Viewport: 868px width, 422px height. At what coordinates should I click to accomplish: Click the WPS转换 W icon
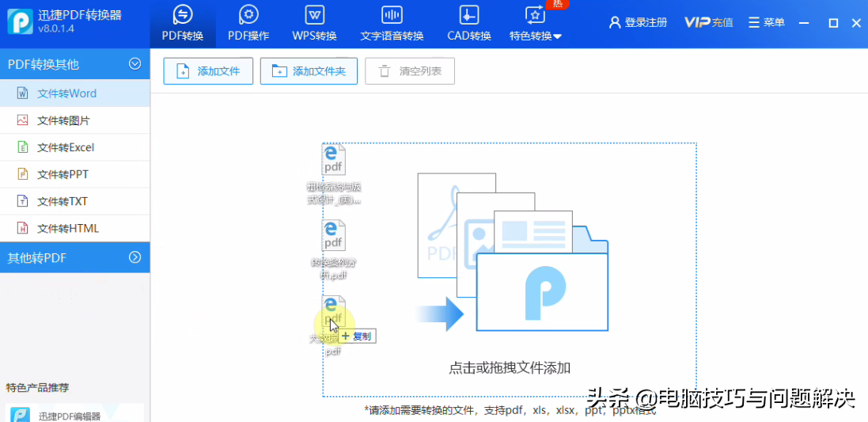[x=314, y=13]
